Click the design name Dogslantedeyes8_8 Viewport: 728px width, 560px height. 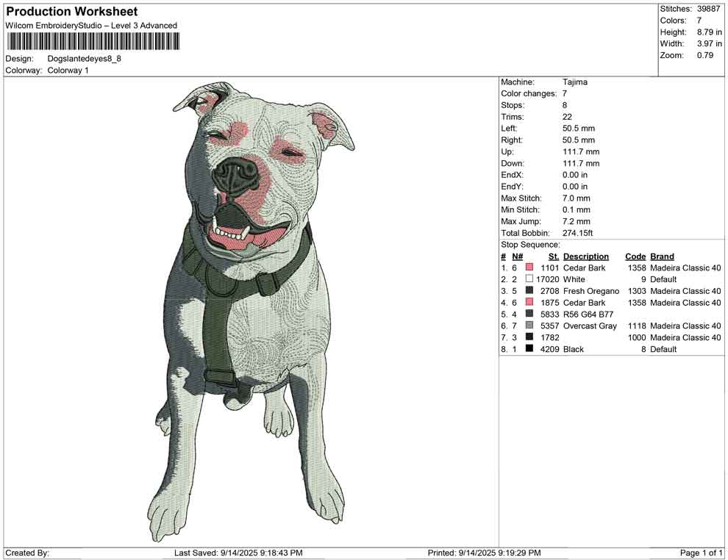pyautogui.click(x=84, y=59)
